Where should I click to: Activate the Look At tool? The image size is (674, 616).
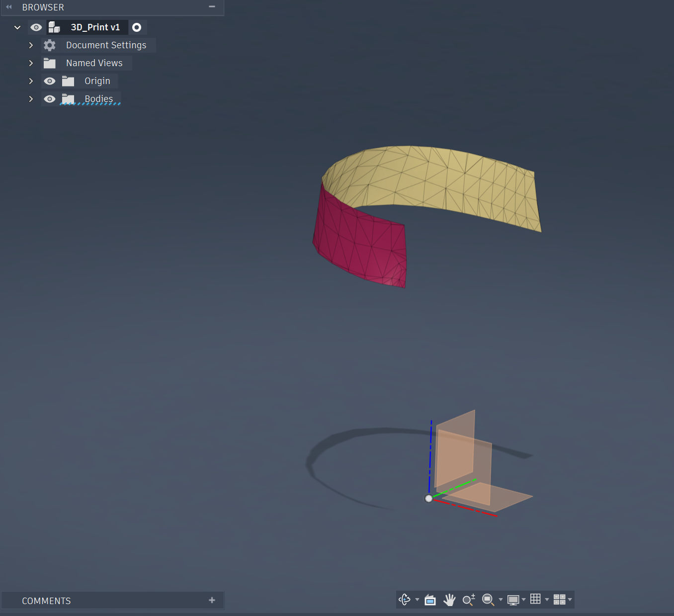coord(430,600)
